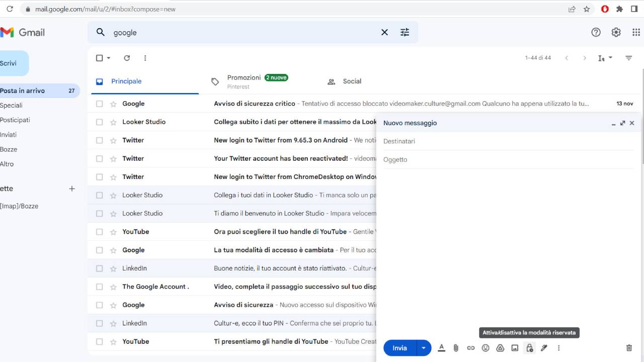Show advanced search options filter icon
Screen dimensions: 644x362
pyautogui.click(x=405, y=32)
